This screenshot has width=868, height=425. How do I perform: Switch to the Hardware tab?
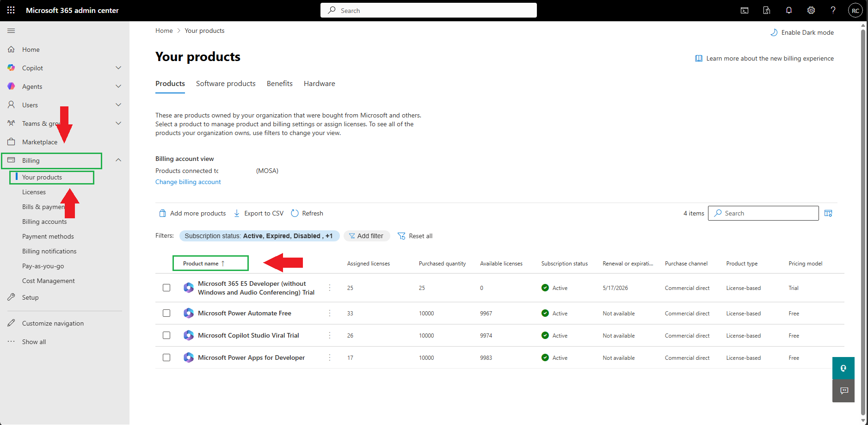pyautogui.click(x=320, y=84)
